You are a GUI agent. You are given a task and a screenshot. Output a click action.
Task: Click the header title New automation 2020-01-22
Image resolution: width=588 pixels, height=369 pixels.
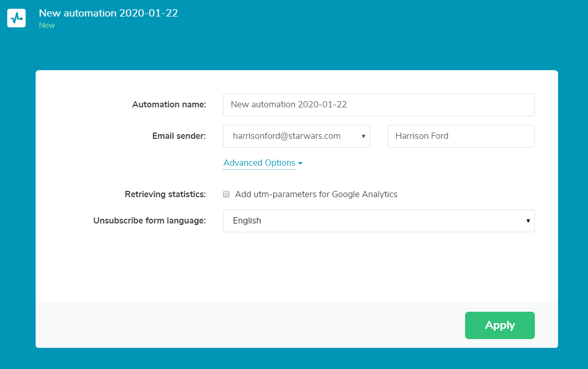(108, 13)
